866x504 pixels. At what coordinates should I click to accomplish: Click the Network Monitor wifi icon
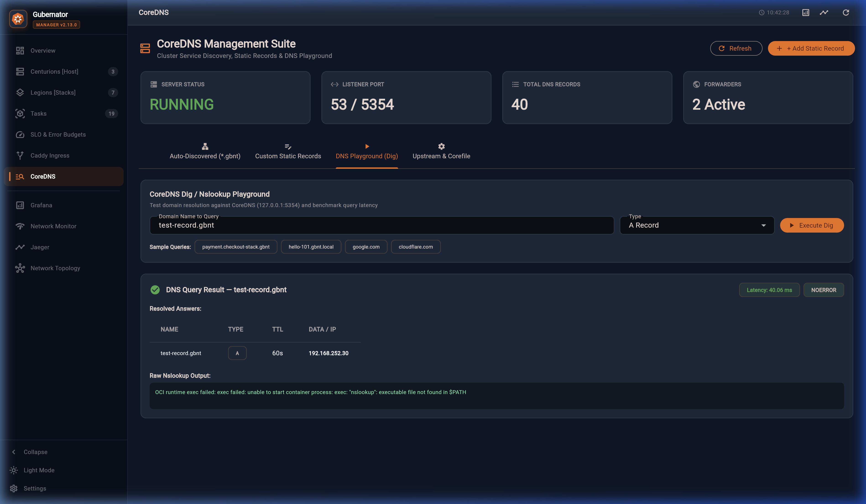point(20,226)
